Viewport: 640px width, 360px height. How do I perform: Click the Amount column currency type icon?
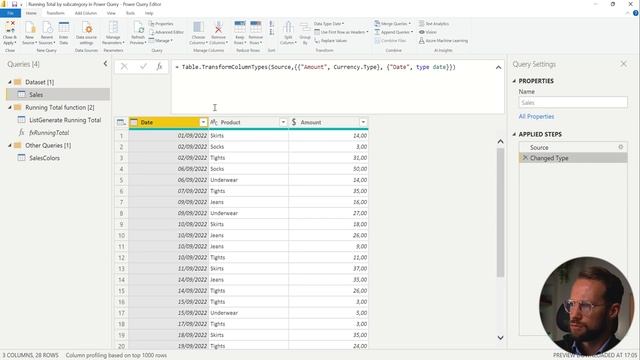point(294,122)
